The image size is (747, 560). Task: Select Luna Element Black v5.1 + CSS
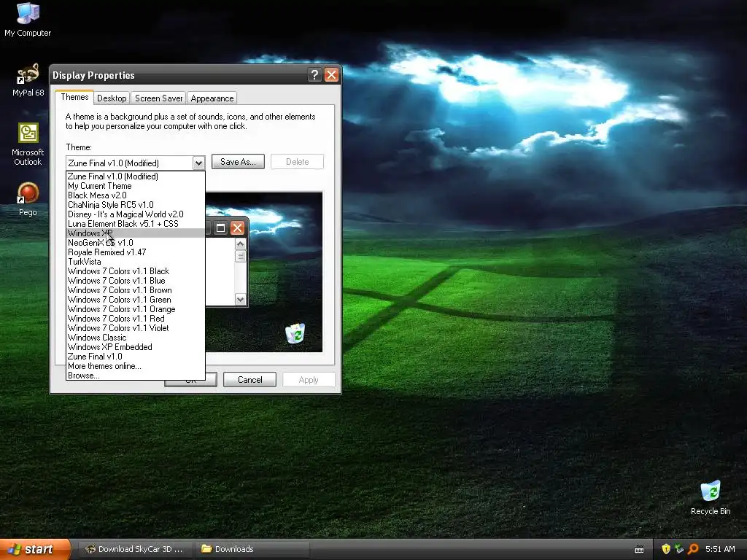136,224
